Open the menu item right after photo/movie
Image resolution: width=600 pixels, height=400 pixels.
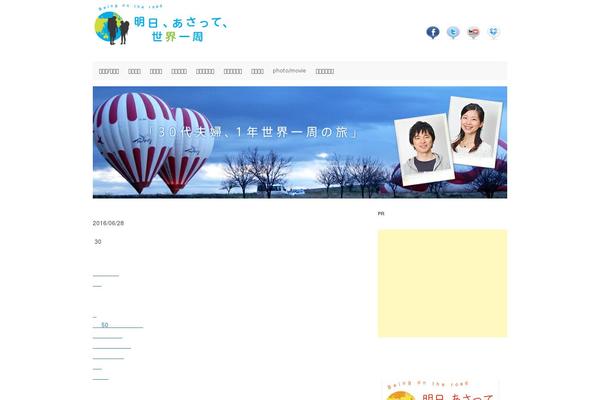(x=324, y=71)
